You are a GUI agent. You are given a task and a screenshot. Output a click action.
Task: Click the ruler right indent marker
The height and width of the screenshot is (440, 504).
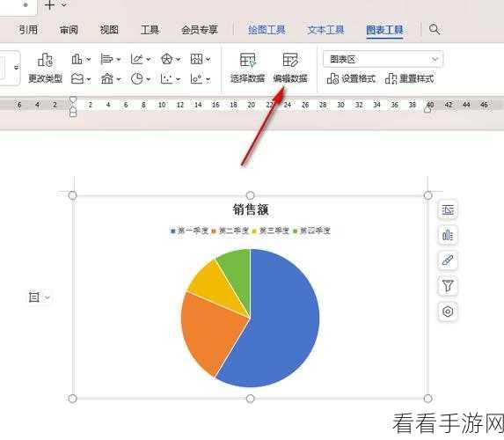[427, 110]
